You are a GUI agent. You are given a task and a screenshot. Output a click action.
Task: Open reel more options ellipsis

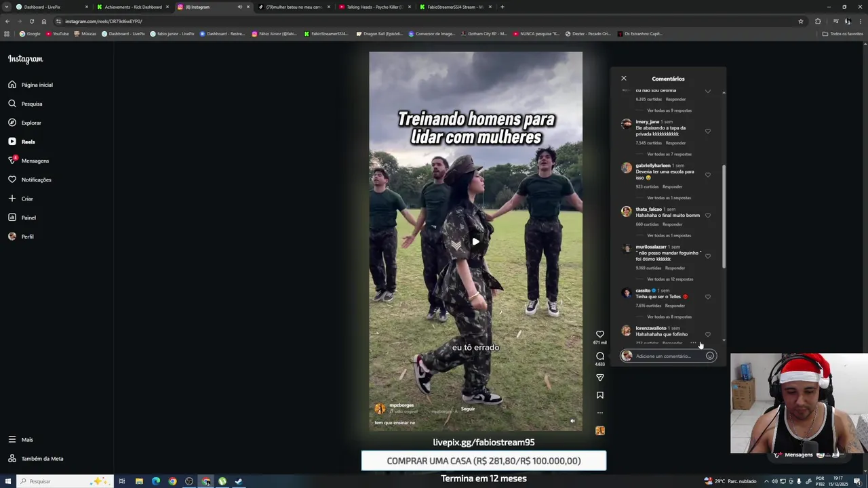[x=599, y=413]
